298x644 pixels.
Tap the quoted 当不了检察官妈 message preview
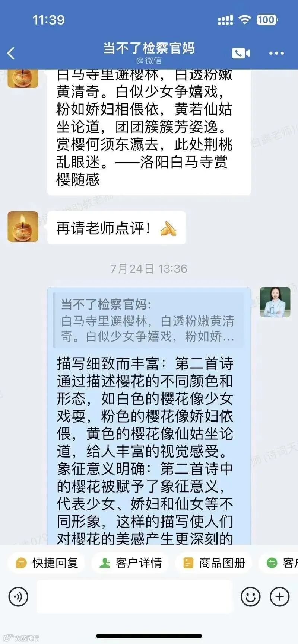point(148,320)
